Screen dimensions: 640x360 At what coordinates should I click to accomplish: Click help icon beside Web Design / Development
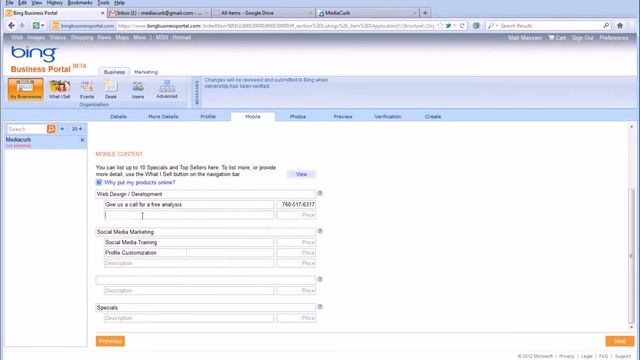(x=320, y=193)
